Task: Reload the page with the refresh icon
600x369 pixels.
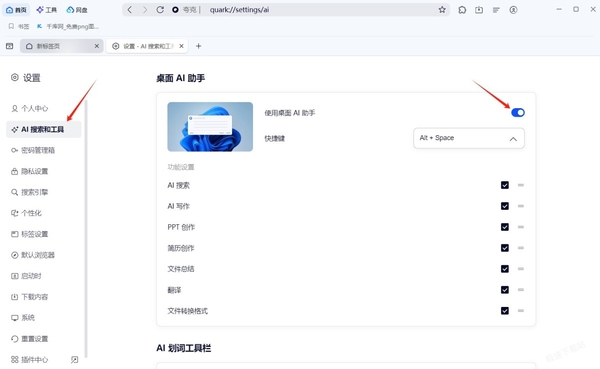Action: pyautogui.click(x=160, y=10)
